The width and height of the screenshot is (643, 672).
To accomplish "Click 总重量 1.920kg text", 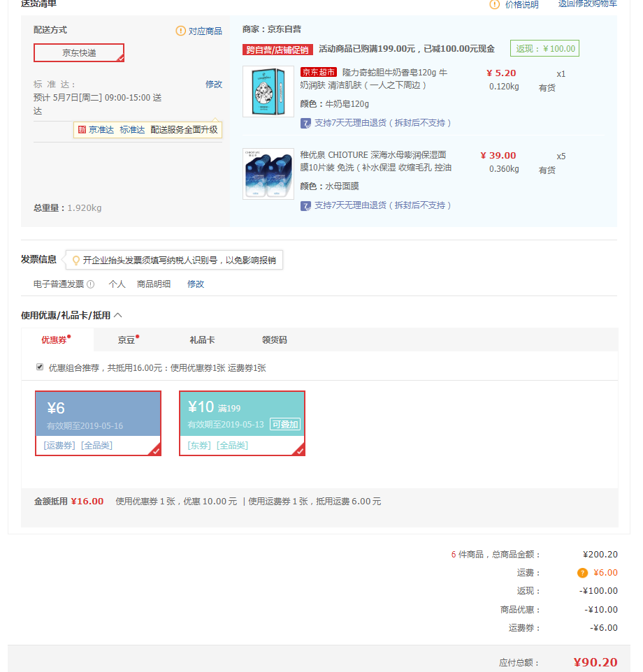I will pyautogui.click(x=68, y=208).
